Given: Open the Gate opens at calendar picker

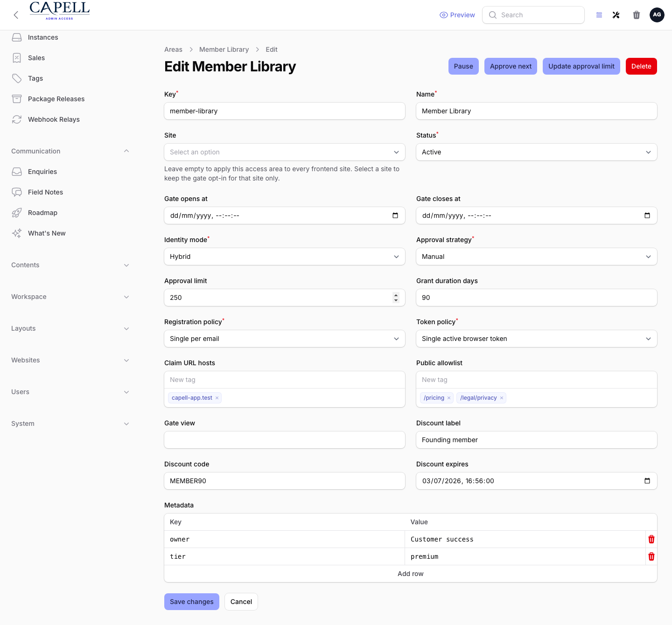Looking at the screenshot, I should (x=395, y=215).
